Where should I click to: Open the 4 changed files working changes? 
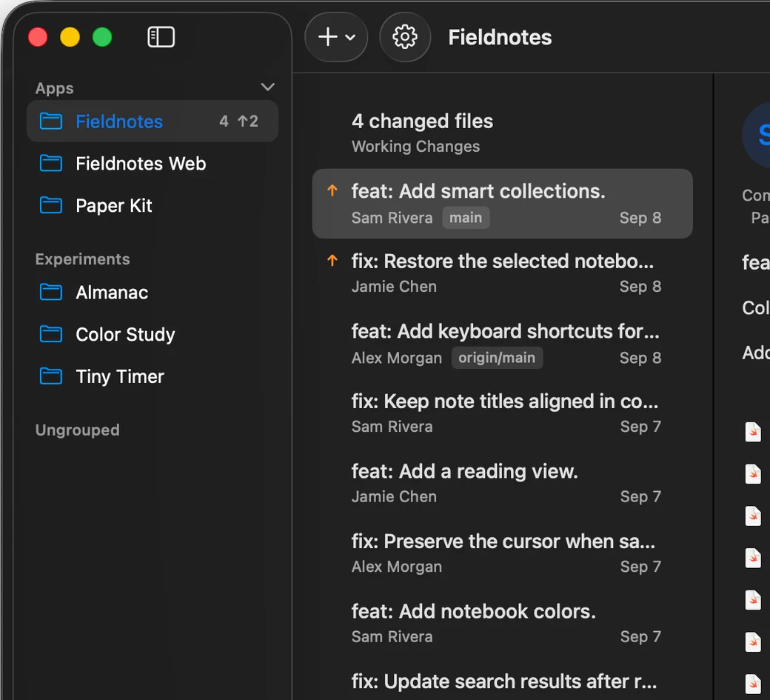click(503, 133)
